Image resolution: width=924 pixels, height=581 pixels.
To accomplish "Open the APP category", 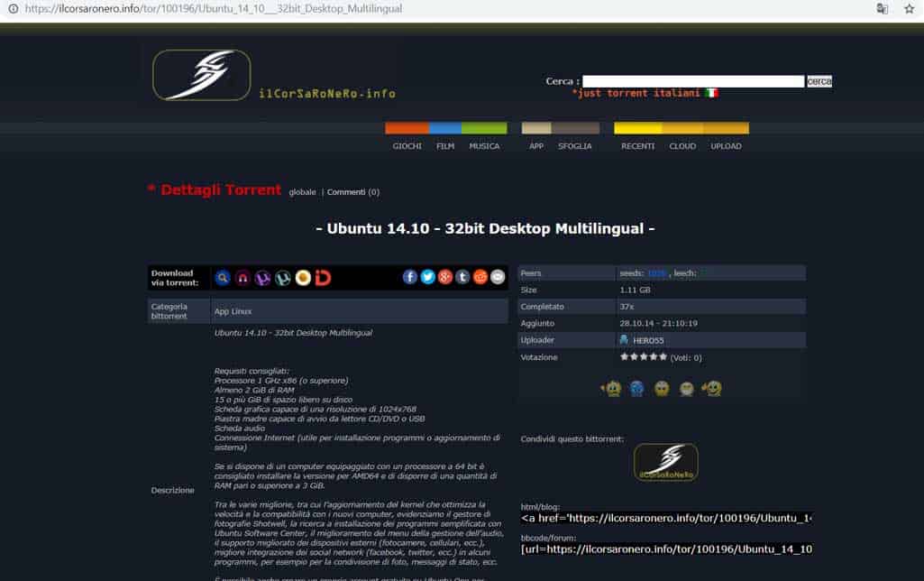I will 536,146.
